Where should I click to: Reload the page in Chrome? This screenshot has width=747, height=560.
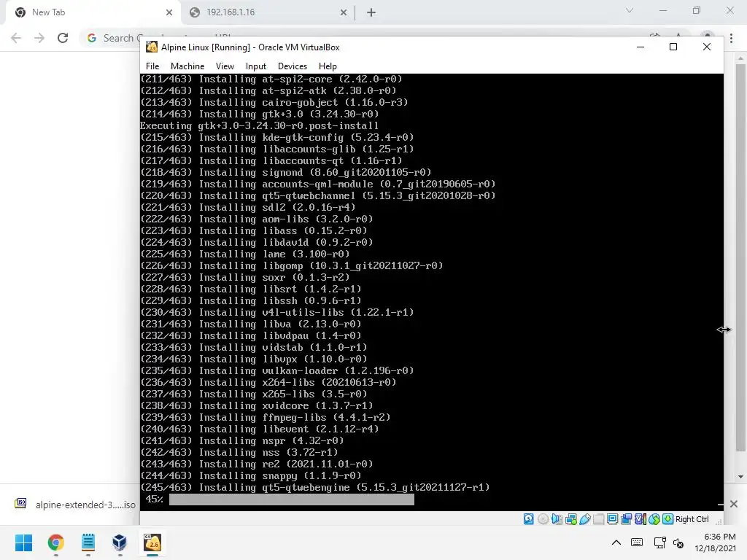63,38
